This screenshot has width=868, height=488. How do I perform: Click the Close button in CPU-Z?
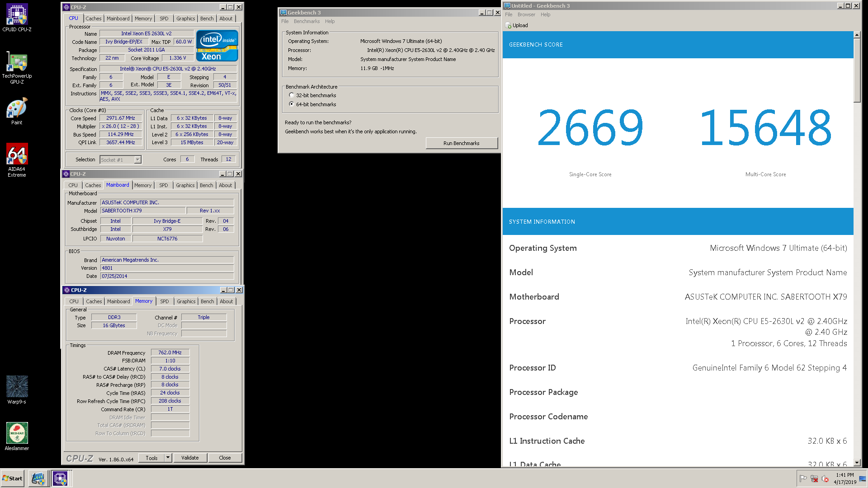pos(225,458)
